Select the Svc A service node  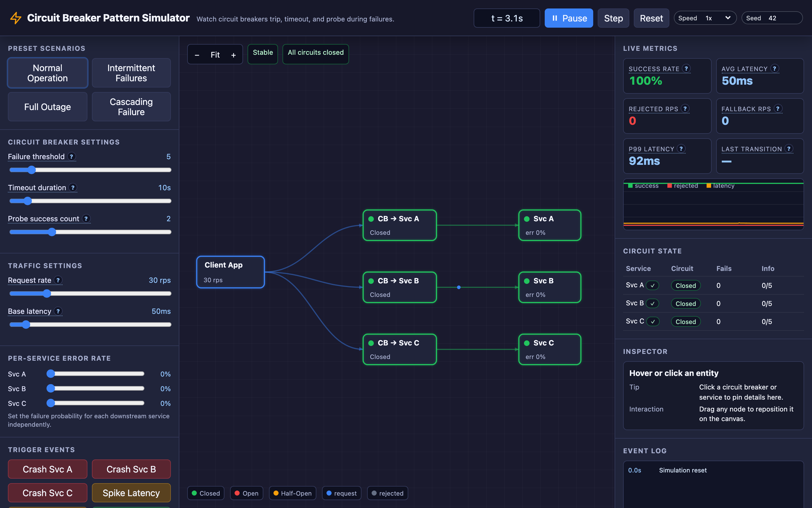550,225
